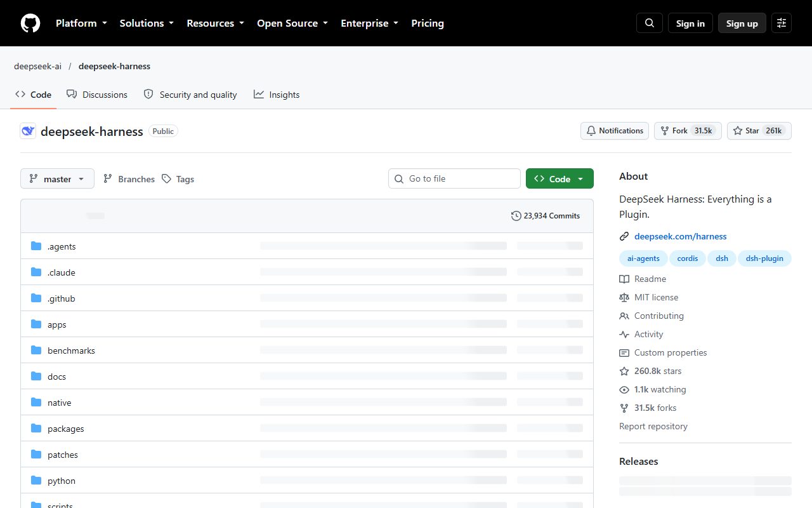Click the deepseek-ai owner breadcrumb
812x508 pixels.
[38, 66]
